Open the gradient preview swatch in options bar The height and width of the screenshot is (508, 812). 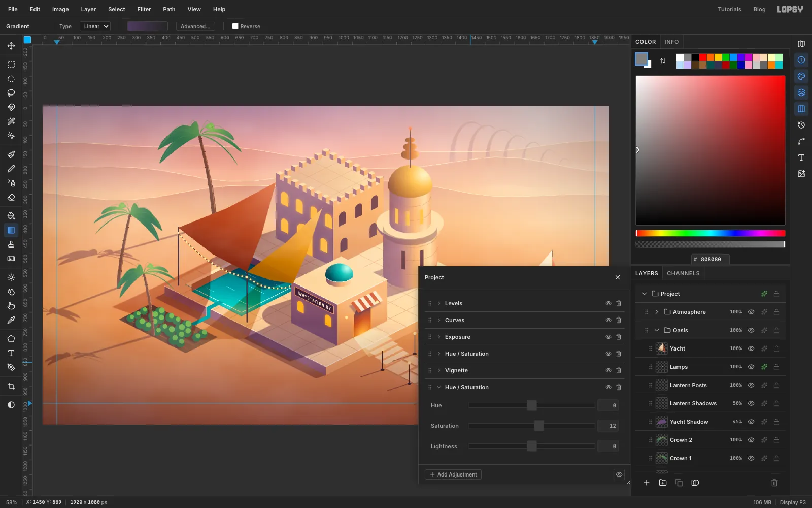point(147,26)
